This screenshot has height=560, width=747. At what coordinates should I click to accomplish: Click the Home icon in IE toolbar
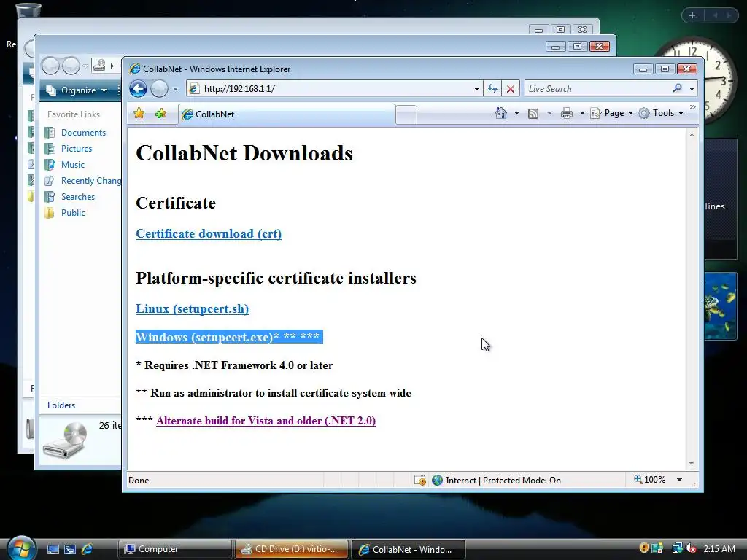500,113
